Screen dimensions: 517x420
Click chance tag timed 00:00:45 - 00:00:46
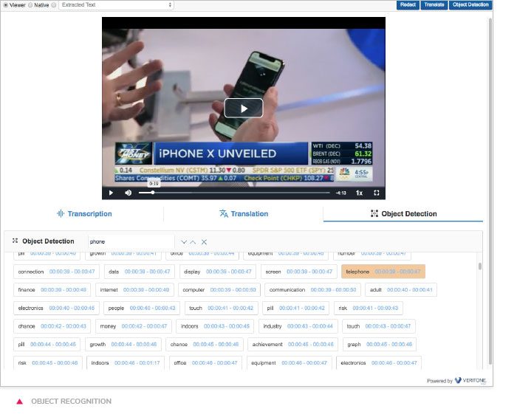pos(205,344)
